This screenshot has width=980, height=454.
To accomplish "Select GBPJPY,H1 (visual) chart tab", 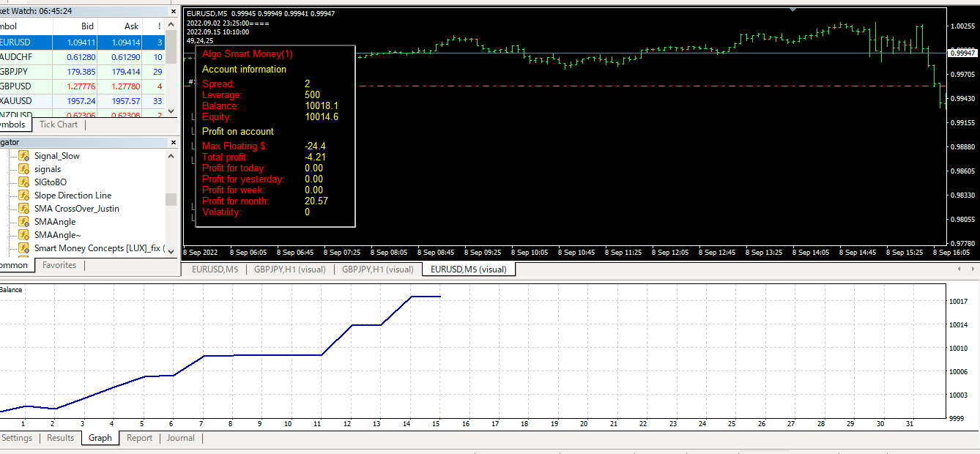I will click(x=289, y=269).
